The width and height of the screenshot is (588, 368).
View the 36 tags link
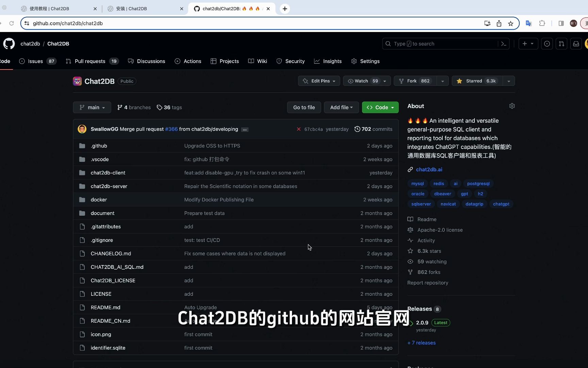pos(169,107)
